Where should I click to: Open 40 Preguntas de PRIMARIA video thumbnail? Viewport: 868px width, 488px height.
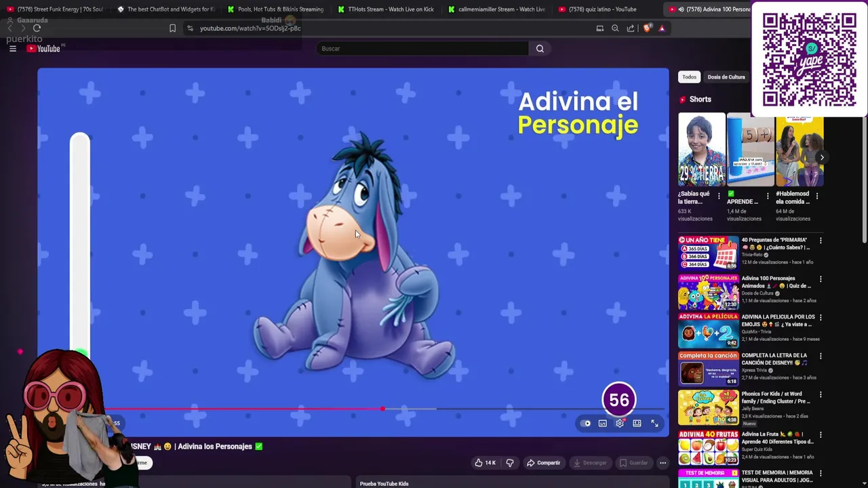[708, 252]
